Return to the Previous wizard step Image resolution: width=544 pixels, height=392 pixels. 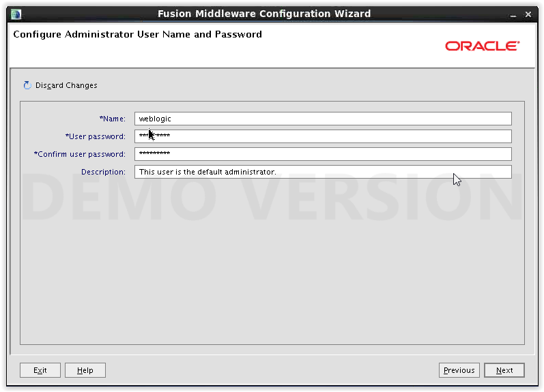coord(459,370)
